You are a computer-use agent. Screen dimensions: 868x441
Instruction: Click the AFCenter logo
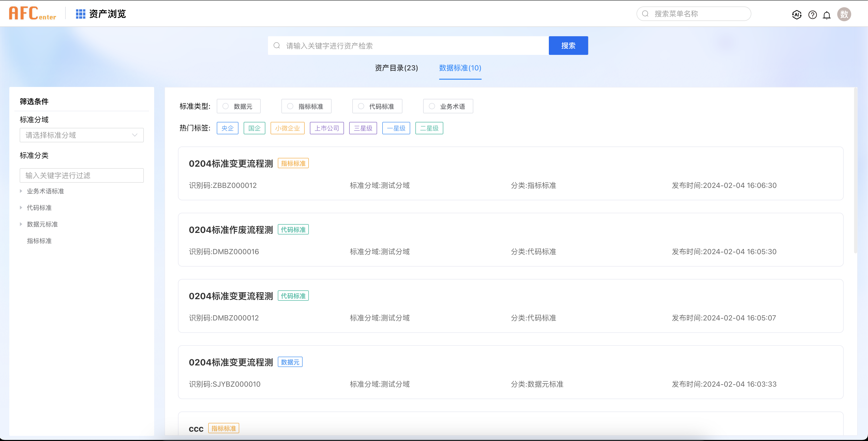coord(32,13)
